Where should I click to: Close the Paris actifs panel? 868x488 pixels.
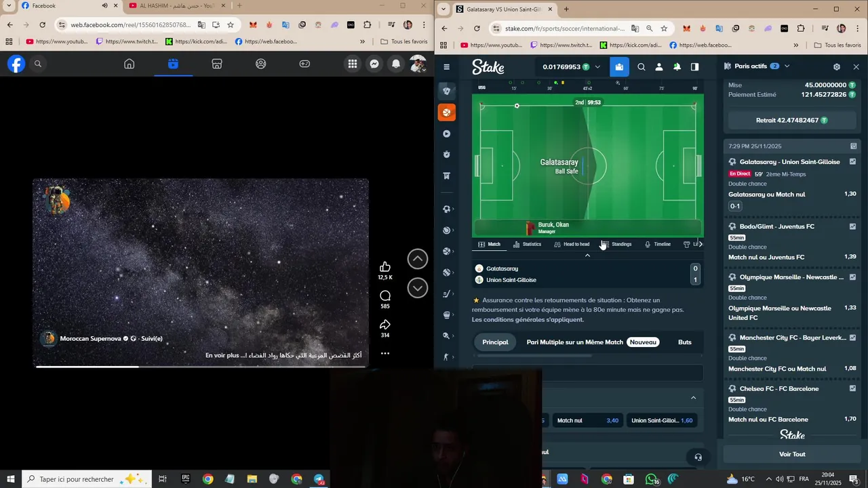[856, 67]
